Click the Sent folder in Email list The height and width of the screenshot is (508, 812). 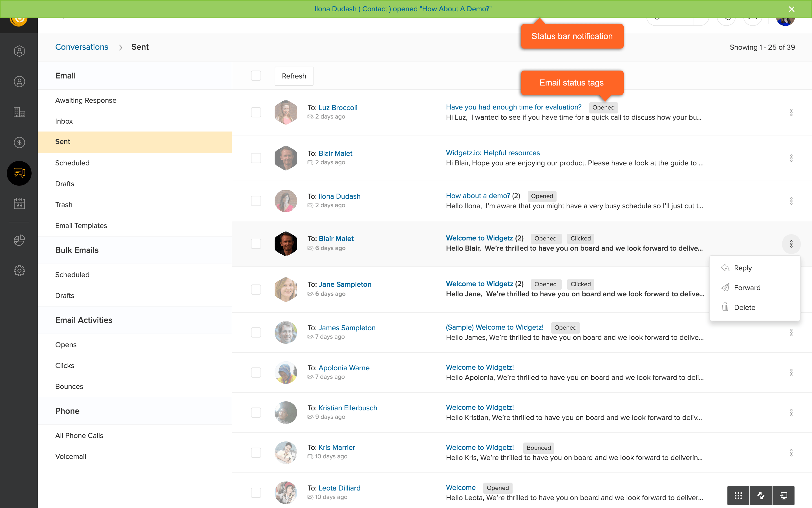pos(135,142)
